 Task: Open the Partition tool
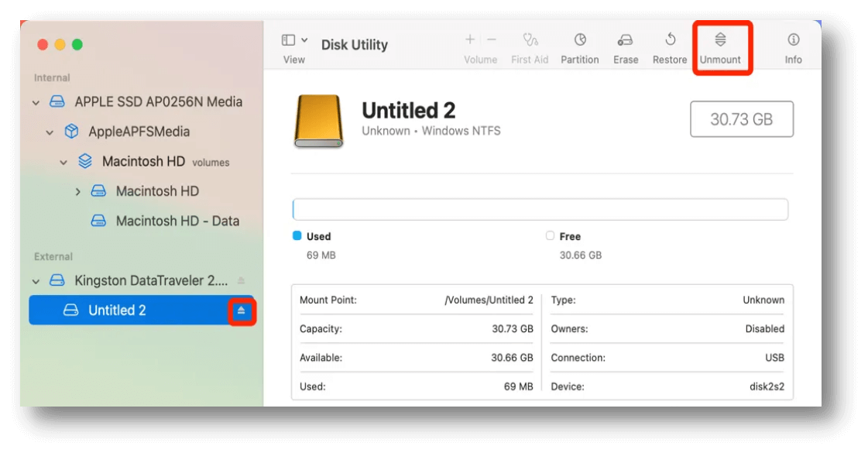[580, 40]
